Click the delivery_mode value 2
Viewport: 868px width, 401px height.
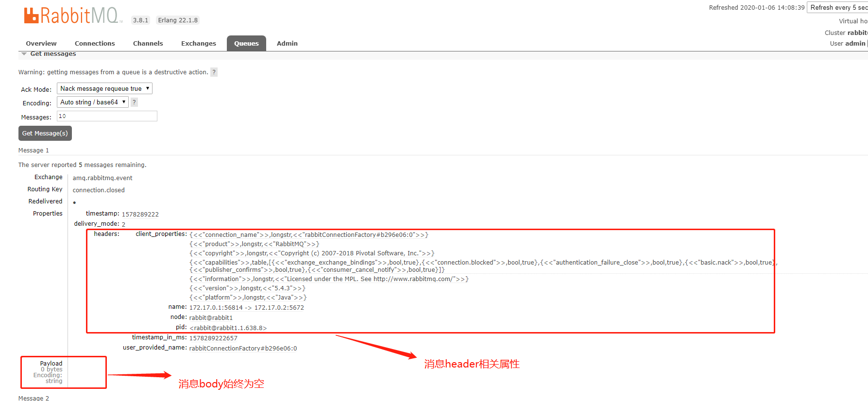point(123,224)
